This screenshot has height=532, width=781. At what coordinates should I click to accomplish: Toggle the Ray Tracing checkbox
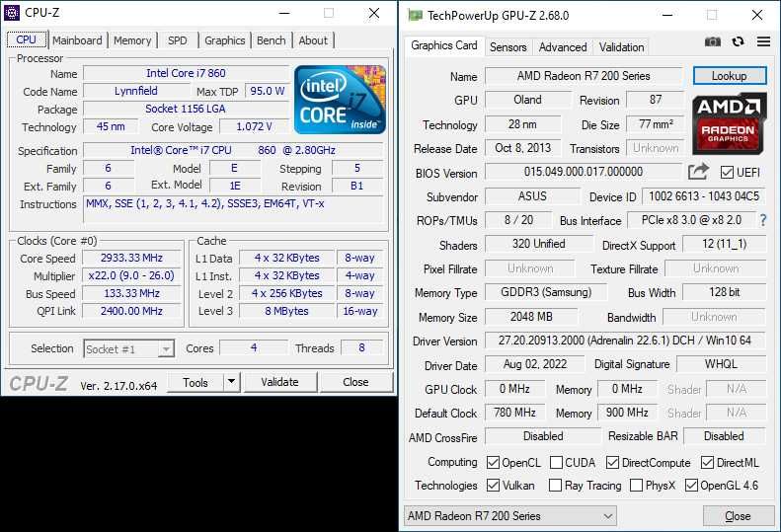(x=555, y=486)
